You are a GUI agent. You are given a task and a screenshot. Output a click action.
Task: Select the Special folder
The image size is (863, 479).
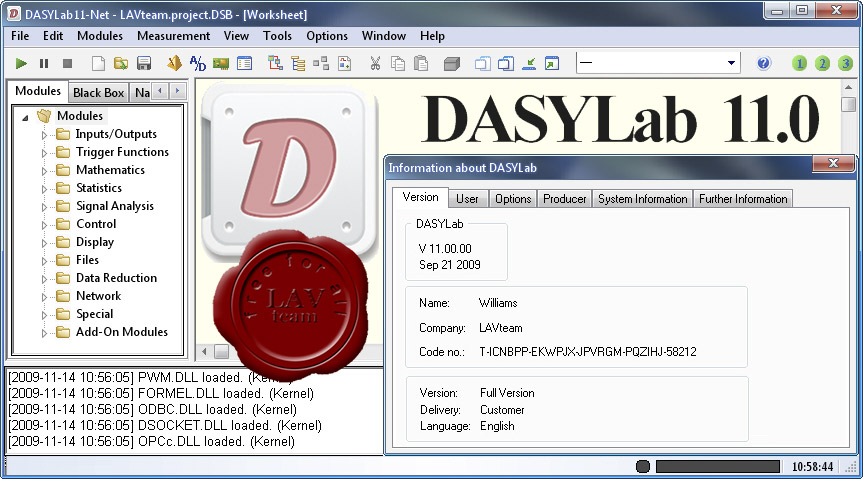(x=95, y=314)
